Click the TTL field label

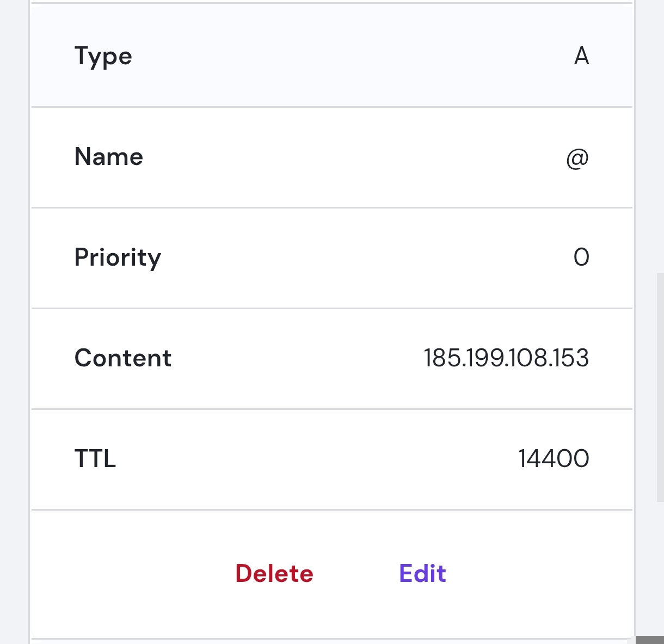[x=95, y=459]
